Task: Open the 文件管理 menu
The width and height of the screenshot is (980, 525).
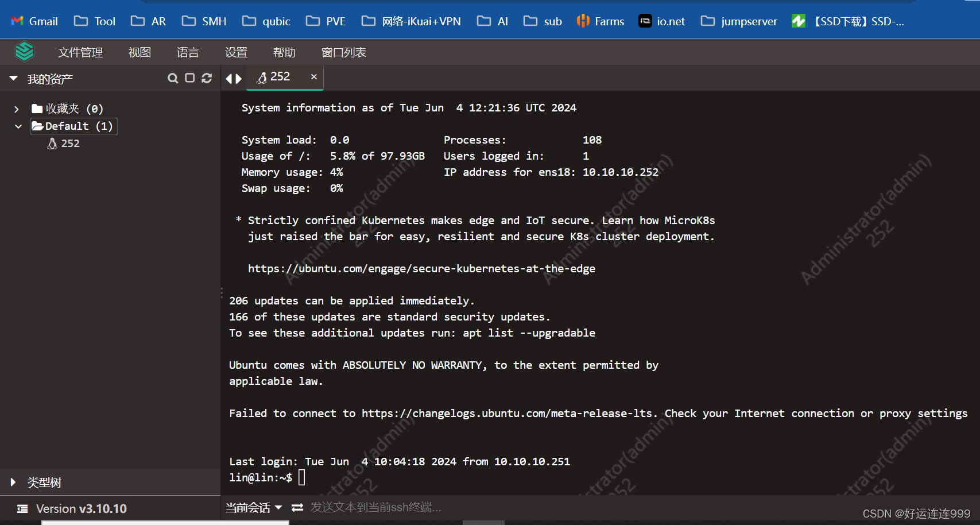Action: 80,52
